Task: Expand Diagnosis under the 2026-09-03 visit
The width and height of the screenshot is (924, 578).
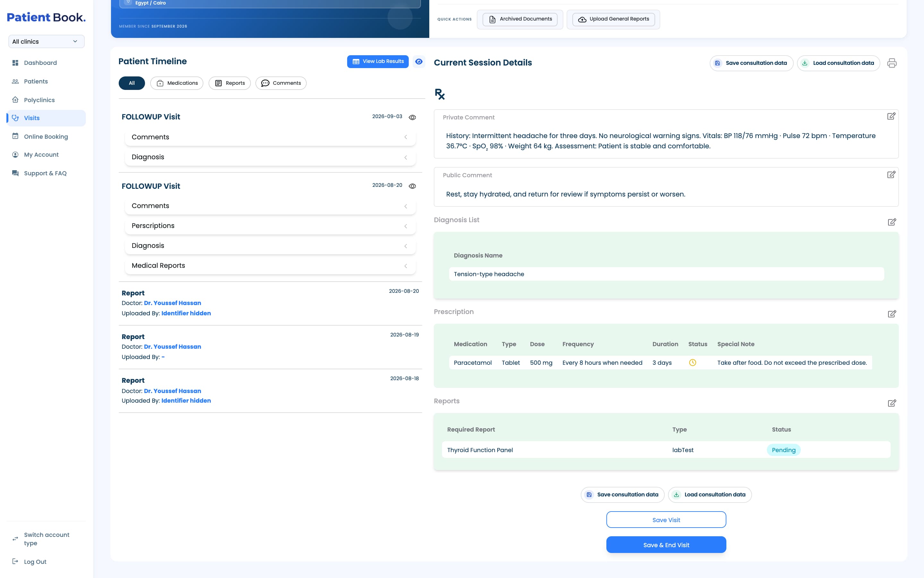Action: tap(270, 157)
